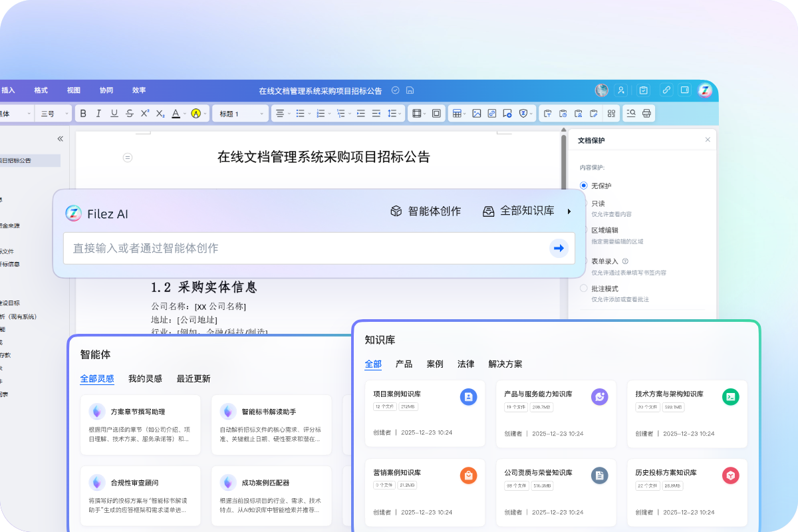Viewport: 798px width, 532px height.
Task: Click the yellow highlight color button
Action: pos(196,114)
